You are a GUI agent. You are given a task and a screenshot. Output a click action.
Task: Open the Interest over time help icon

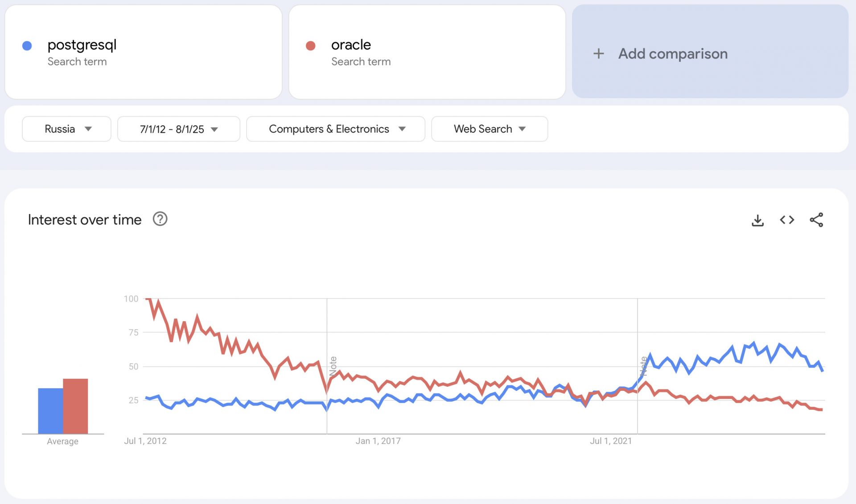tap(160, 219)
